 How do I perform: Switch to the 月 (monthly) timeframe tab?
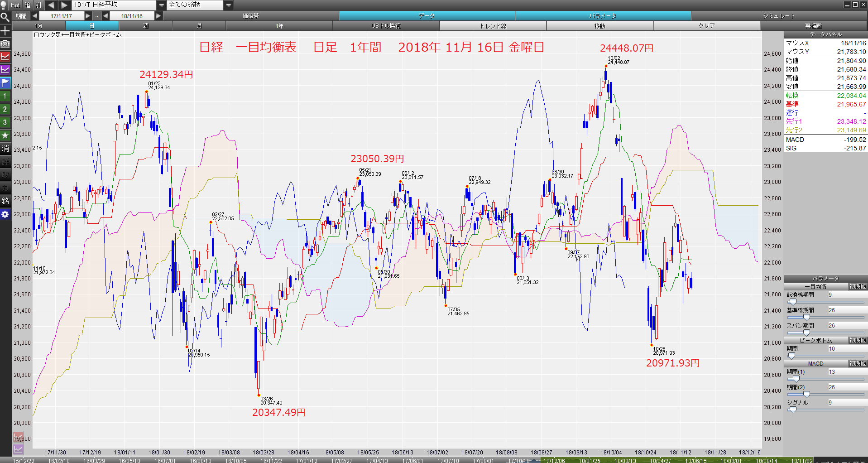[199, 26]
